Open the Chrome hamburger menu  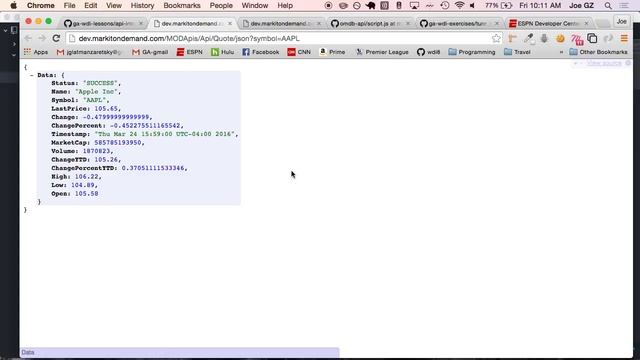click(x=624, y=38)
